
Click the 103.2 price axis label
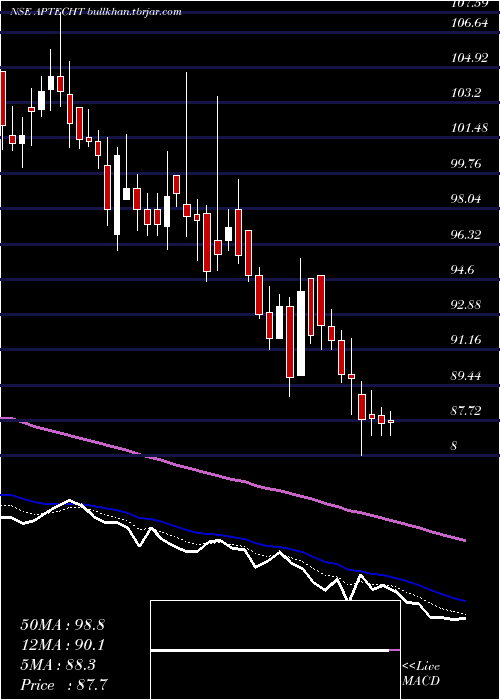click(x=466, y=93)
